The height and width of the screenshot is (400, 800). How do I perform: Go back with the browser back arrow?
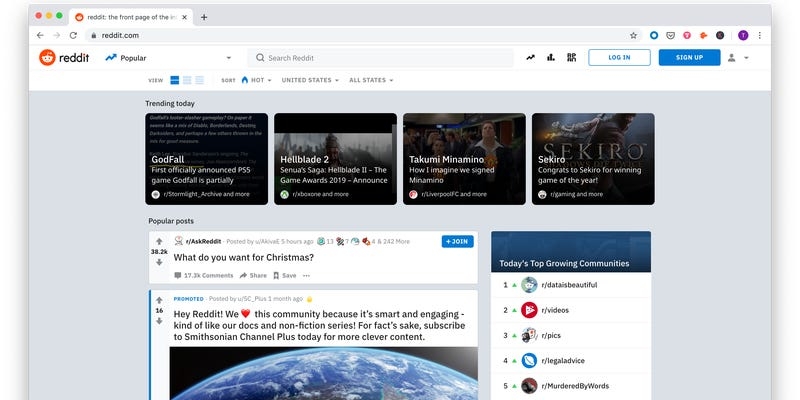pos(40,35)
